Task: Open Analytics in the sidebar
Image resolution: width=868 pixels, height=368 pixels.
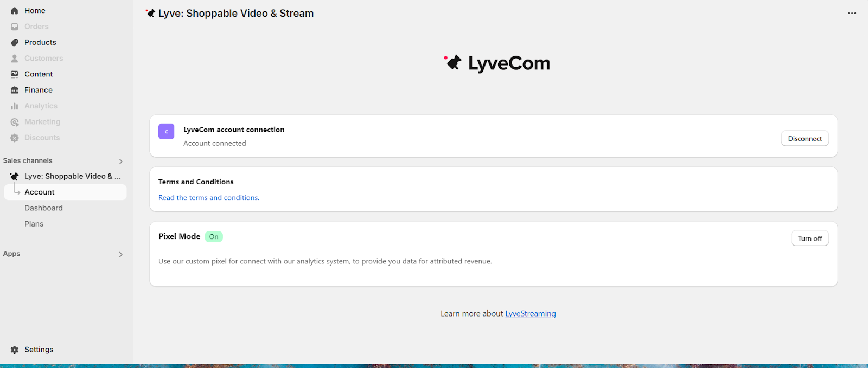Action: point(41,106)
